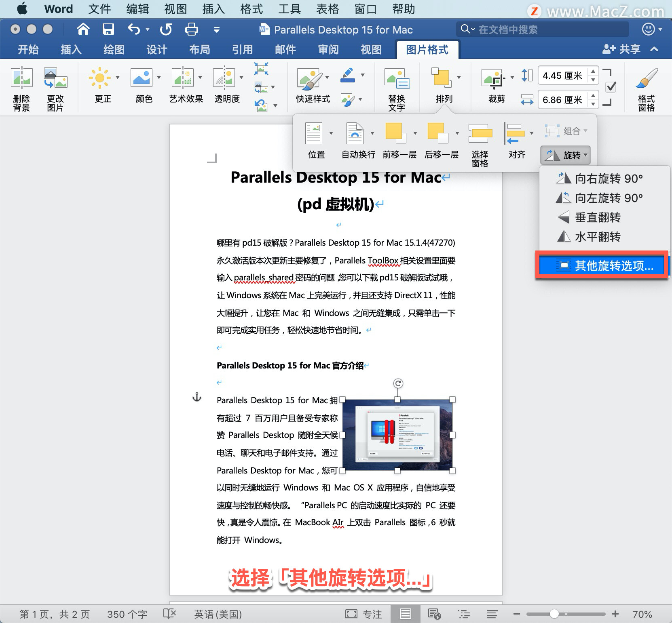
Task: Select Flip Vertical (垂直翻转)
Action: (x=605, y=217)
